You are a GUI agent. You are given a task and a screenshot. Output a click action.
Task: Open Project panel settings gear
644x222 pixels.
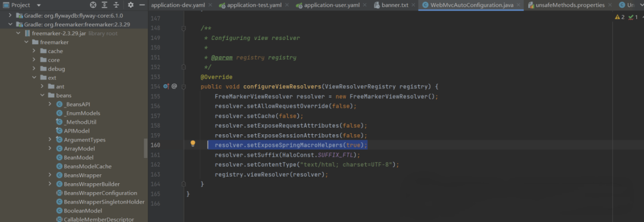[131, 5]
